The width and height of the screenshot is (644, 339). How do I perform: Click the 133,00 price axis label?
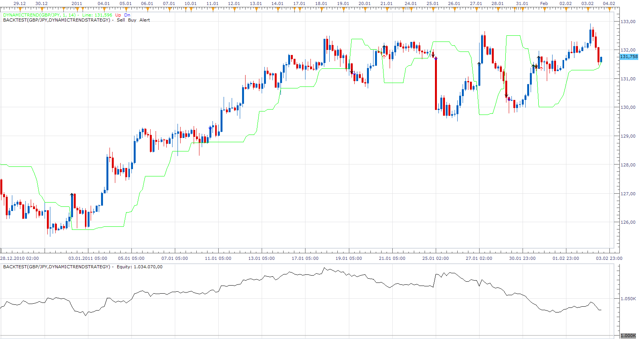pyautogui.click(x=628, y=22)
